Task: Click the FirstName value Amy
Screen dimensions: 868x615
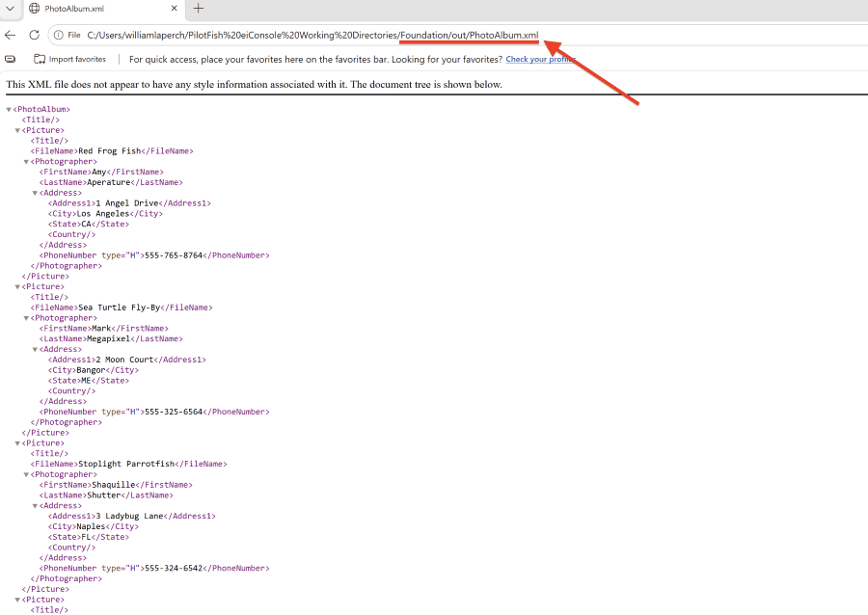Action: point(99,172)
